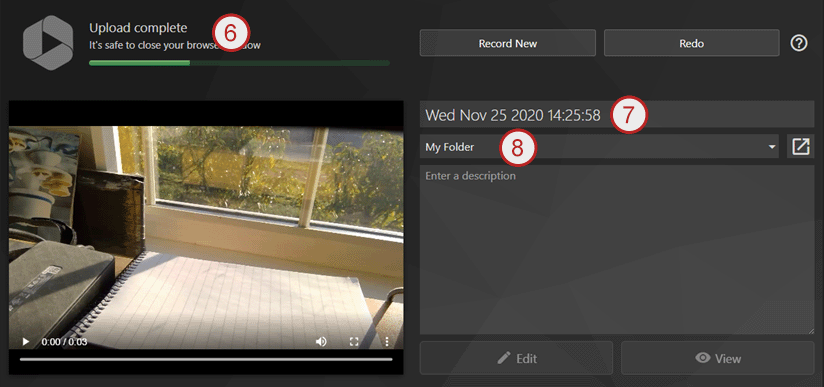The image size is (824, 387).
Task: Click the recording title field with date
Action: click(617, 115)
